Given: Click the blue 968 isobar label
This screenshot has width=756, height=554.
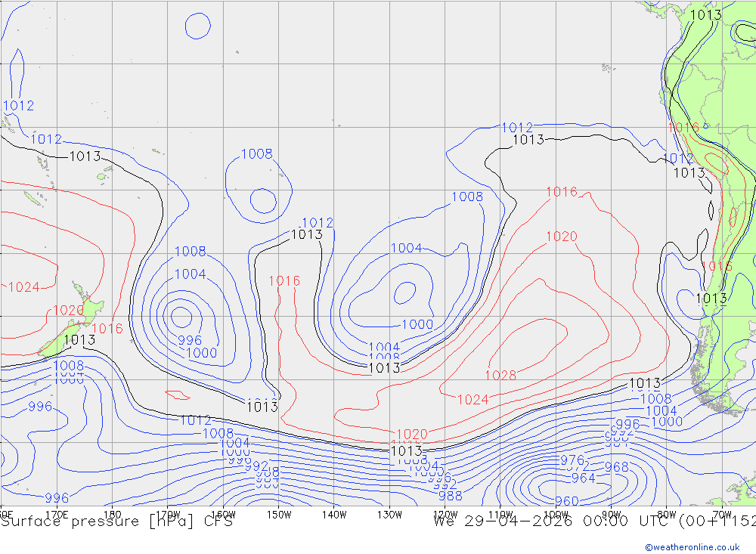Looking at the screenshot, I should point(616,468).
